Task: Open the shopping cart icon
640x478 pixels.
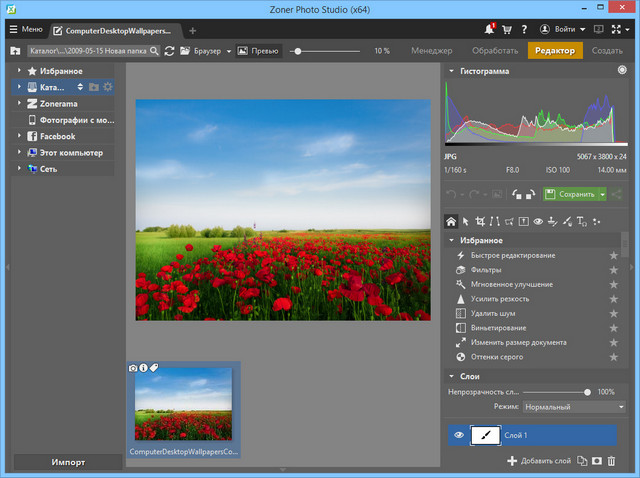Action: point(508,30)
